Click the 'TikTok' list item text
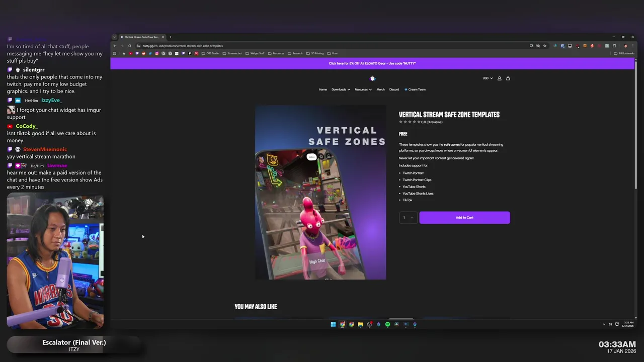The height and width of the screenshot is (362, 644). 407,200
